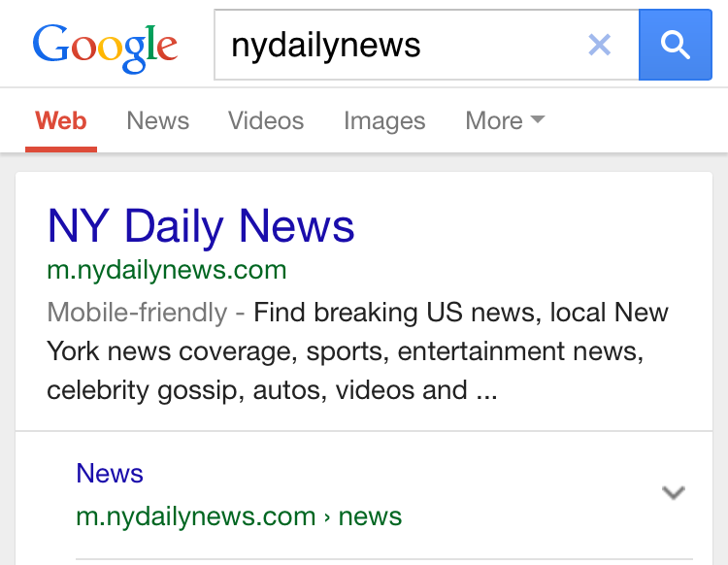The image size is (728, 565).
Task: Submit search with the magnifying glass button
Action: coord(675,45)
